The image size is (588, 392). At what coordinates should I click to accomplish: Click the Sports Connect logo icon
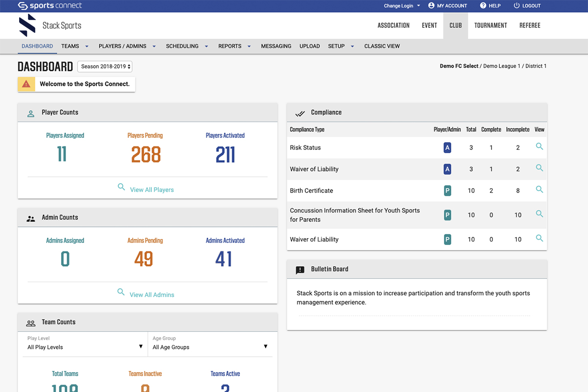tap(23, 6)
